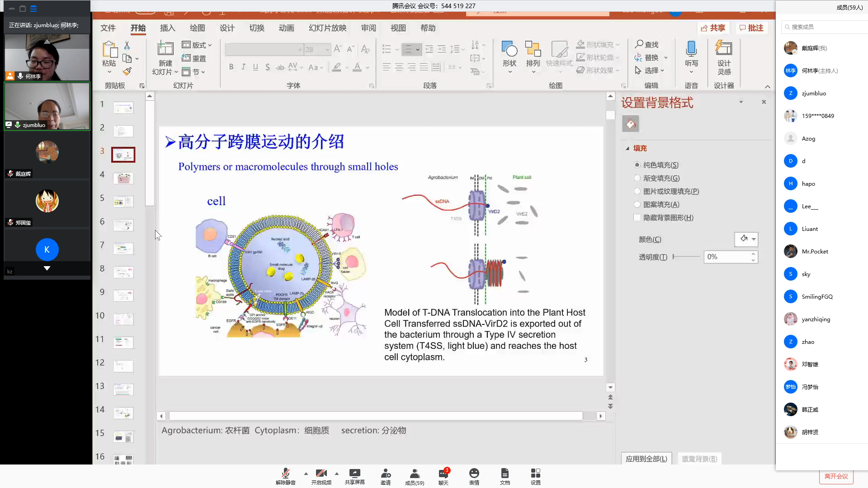Click the Leave Meeting button
Viewport: 868px width, 488px height.
[836, 476]
